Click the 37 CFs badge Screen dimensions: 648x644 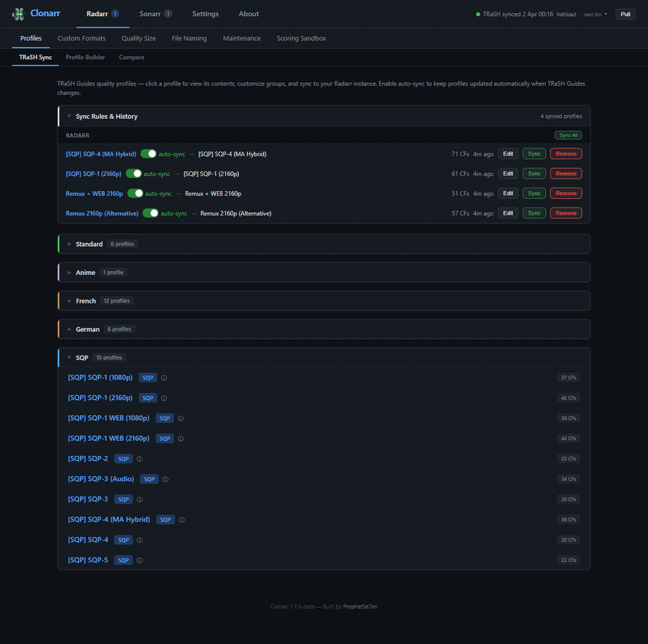point(568,377)
